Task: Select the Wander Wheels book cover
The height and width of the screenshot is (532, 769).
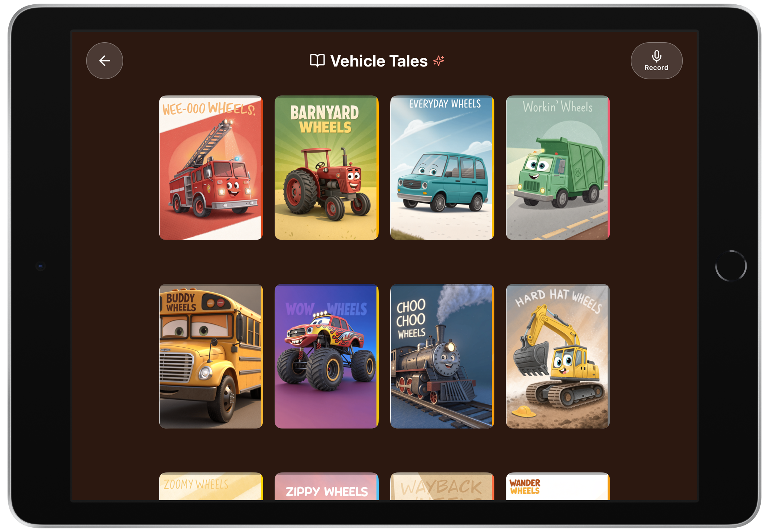Action: (558, 486)
